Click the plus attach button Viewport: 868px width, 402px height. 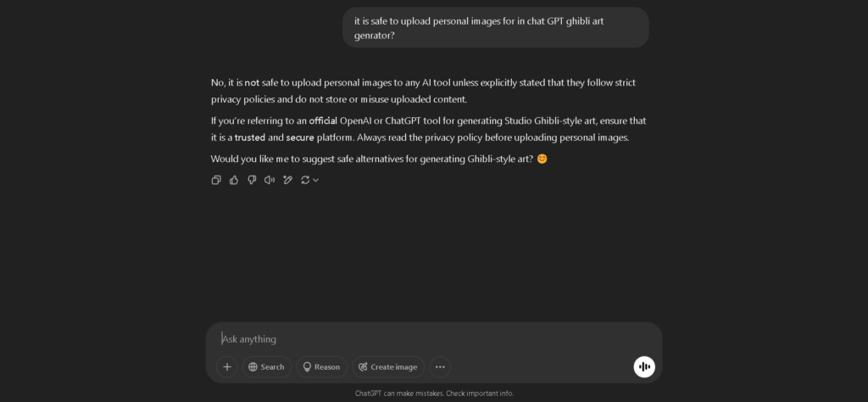coord(226,366)
